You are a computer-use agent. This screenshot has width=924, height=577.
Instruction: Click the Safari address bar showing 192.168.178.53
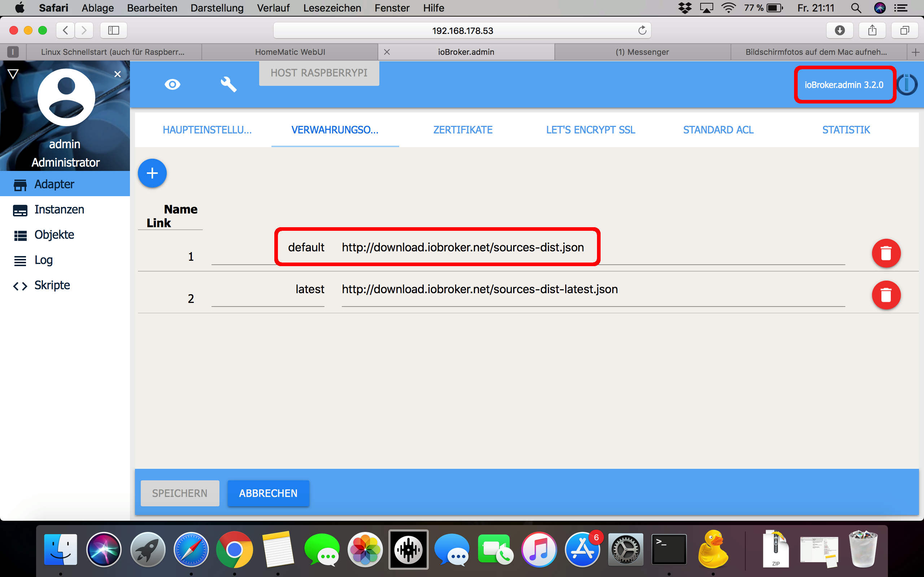pos(462,30)
